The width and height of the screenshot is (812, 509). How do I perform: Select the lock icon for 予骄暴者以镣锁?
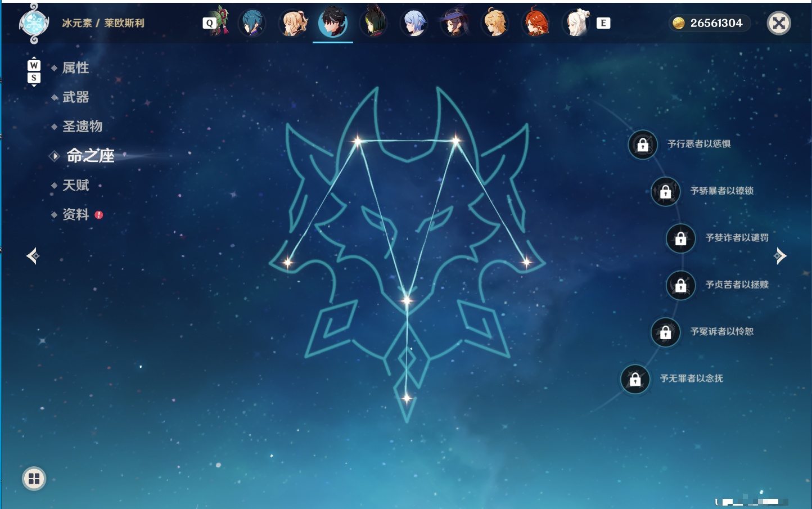pos(666,192)
